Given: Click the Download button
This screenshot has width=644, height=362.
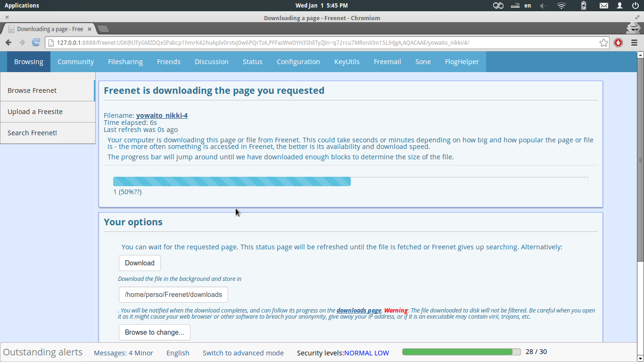Looking at the screenshot, I should [x=140, y=263].
